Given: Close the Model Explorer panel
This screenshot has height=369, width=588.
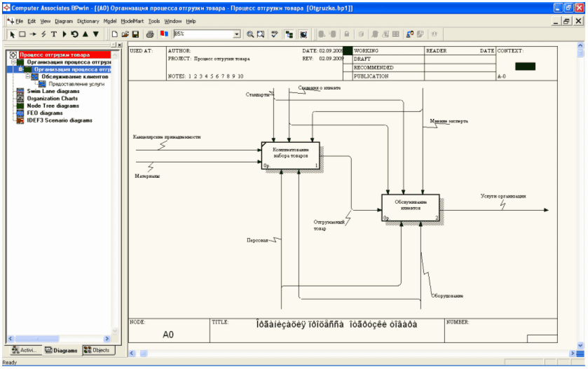Looking at the screenshot, I should [x=120, y=45].
